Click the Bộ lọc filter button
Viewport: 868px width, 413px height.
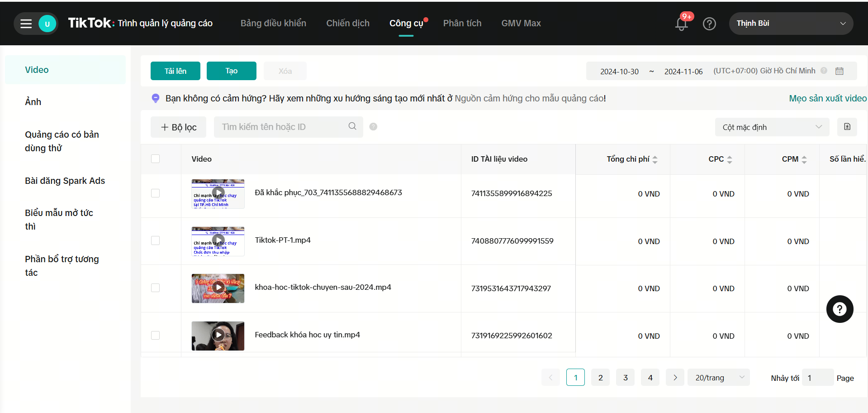178,127
